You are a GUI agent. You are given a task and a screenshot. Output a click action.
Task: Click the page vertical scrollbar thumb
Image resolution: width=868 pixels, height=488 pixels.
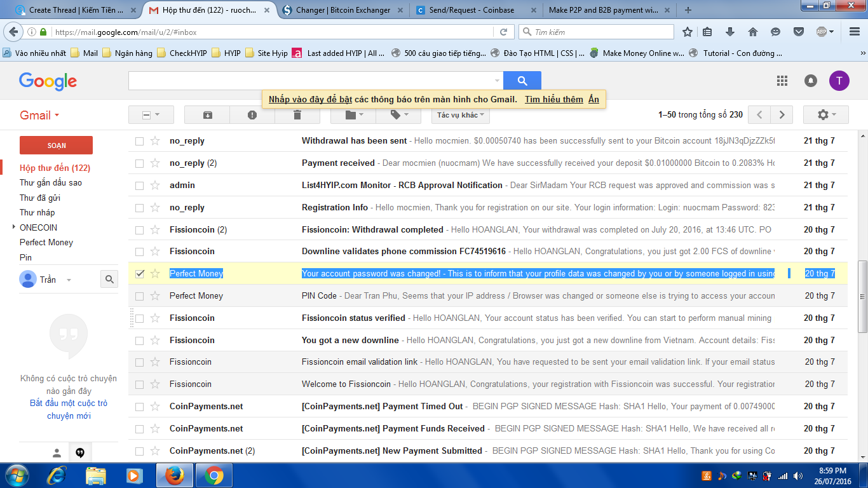tap(862, 295)
